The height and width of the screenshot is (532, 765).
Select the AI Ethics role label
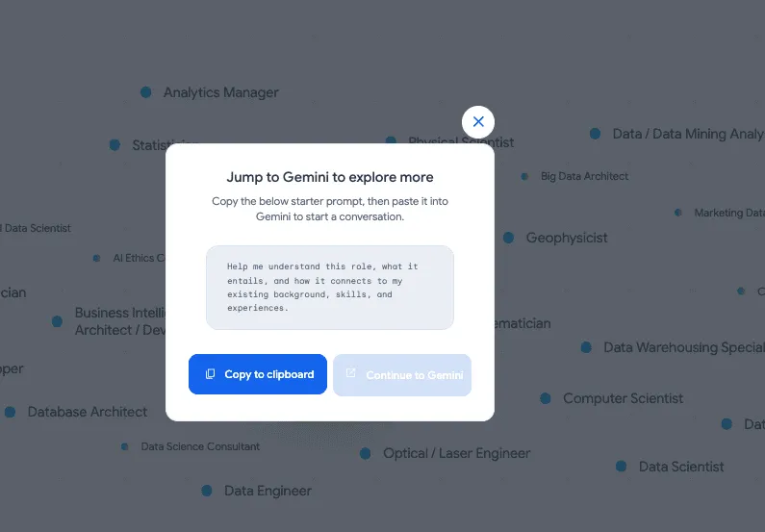[x=139, y=258]
